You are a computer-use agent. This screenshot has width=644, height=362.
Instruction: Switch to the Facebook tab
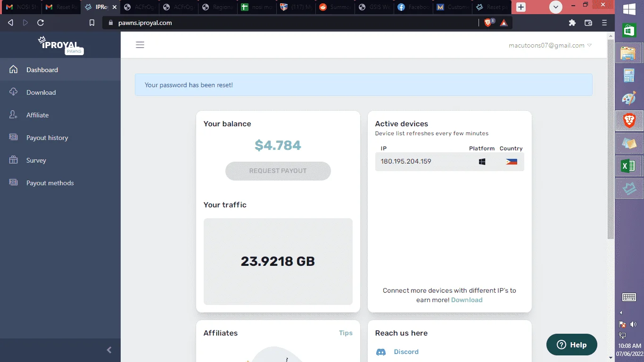coord(414,8)
